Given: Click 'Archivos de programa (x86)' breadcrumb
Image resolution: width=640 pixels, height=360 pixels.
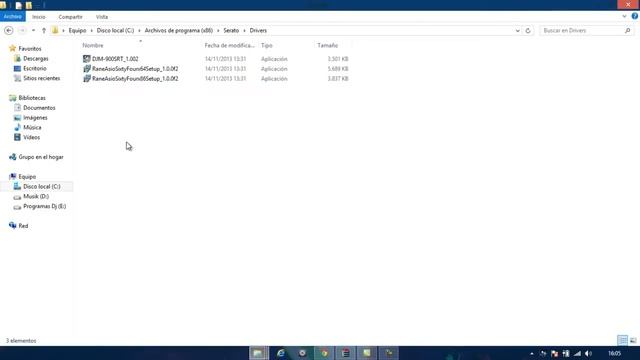Looking at the screenshot, I should point(179,31).
